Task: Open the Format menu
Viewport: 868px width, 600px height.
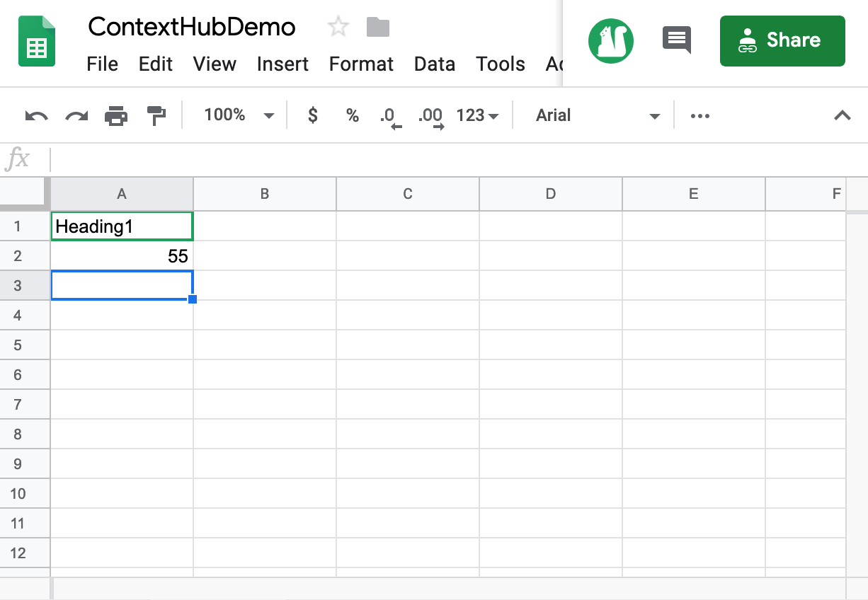Action: pos(361,64)
